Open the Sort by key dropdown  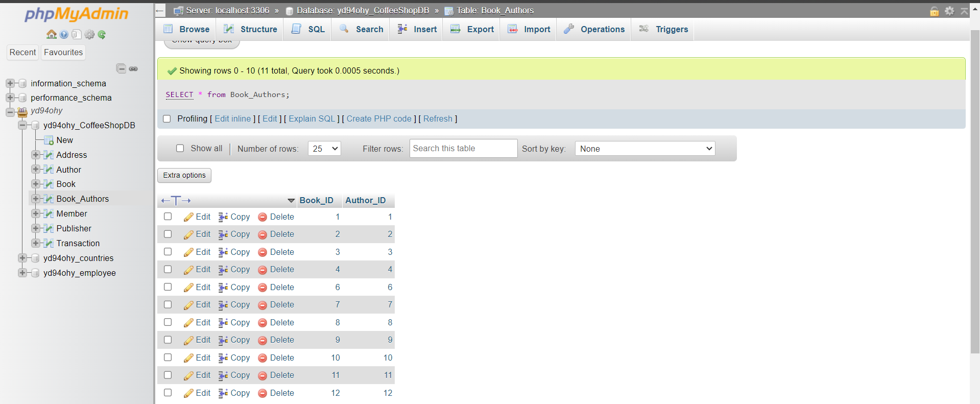pyautogui.click(x=645, y=149)
